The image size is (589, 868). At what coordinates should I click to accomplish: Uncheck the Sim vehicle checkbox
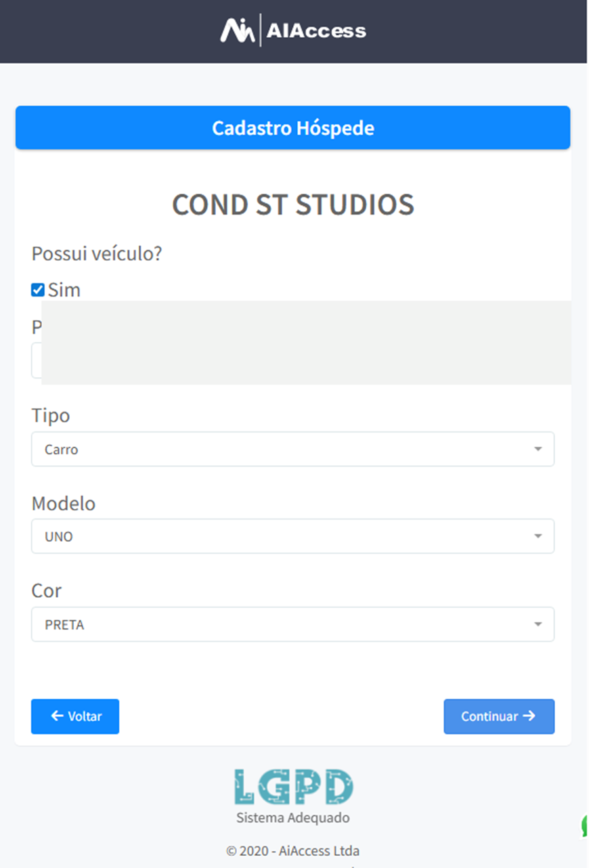pos(38,290)
